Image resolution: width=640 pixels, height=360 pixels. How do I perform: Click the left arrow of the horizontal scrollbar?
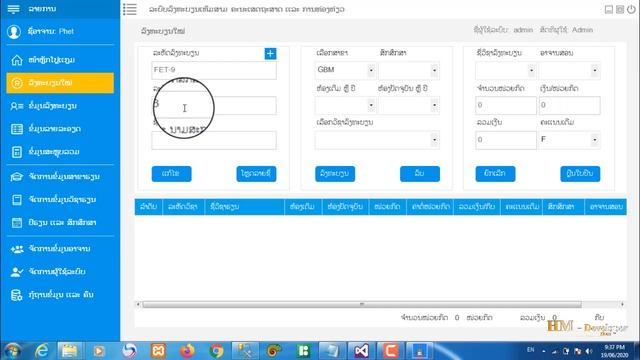138,304
